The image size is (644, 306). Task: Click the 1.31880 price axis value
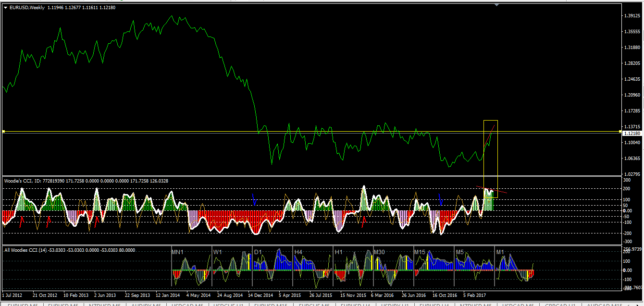tap(632, 48)
